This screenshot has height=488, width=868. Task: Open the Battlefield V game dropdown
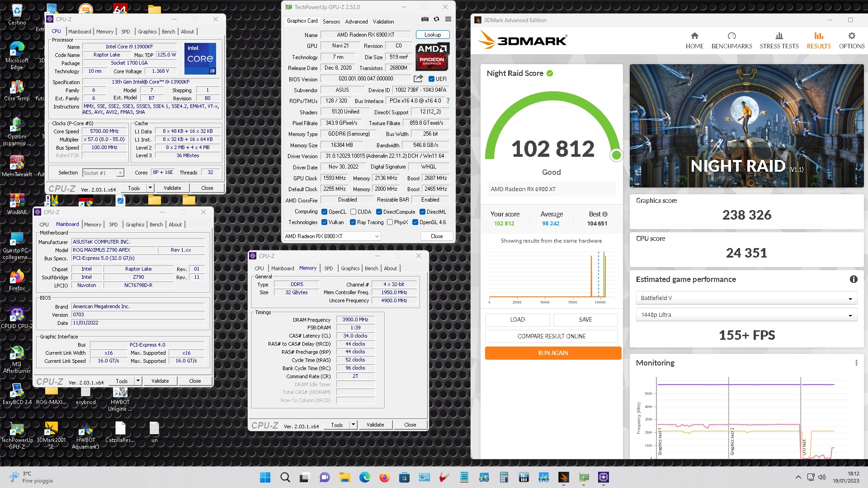[746, 298]
